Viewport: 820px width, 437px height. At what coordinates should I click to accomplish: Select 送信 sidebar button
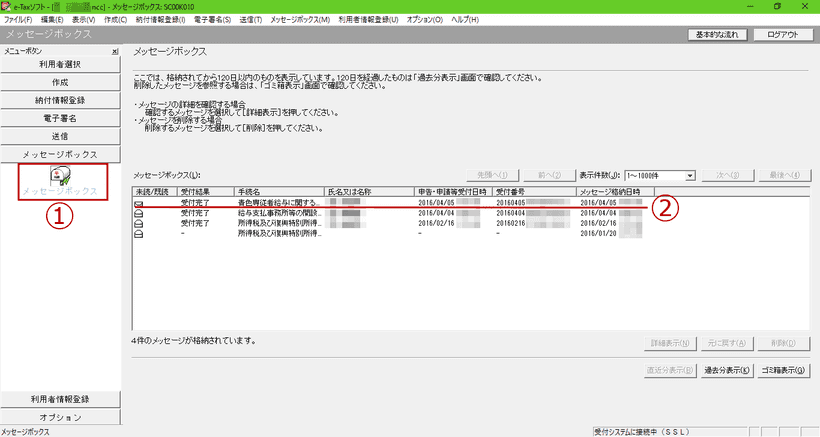60,136
